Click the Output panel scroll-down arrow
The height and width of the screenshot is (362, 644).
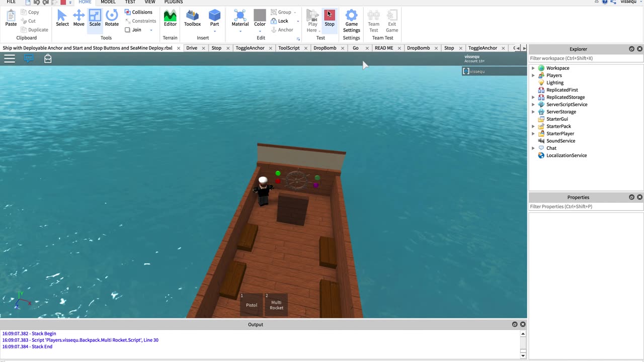[523, 355]
